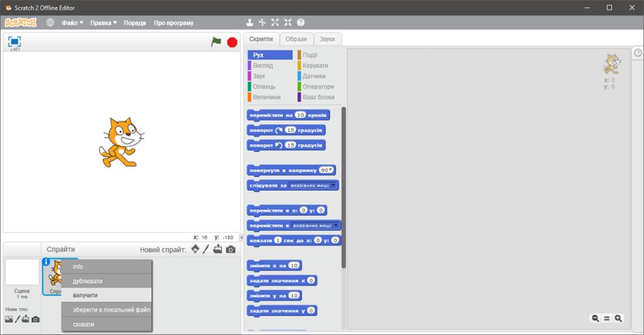Open Про програму in the menu bar
This screenshot has width=644, height=335.
tap(173, 23)
